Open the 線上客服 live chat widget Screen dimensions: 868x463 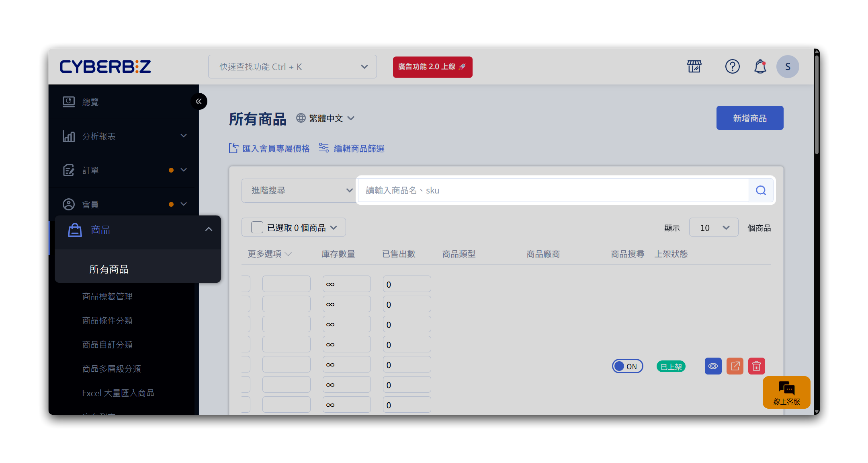point(786,392)
